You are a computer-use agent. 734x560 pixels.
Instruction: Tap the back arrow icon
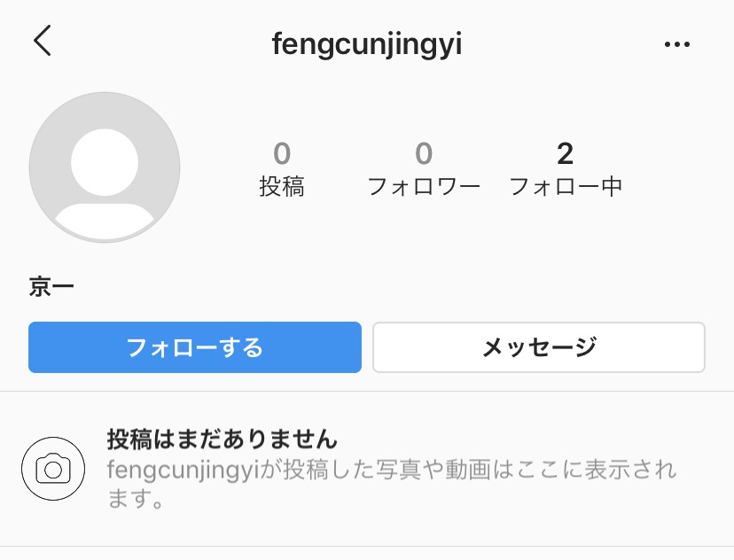(43, 42)
